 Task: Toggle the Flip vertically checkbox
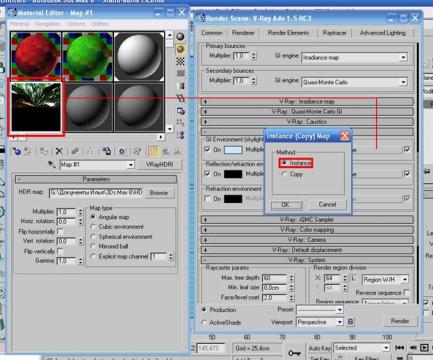tap(60, 251)
